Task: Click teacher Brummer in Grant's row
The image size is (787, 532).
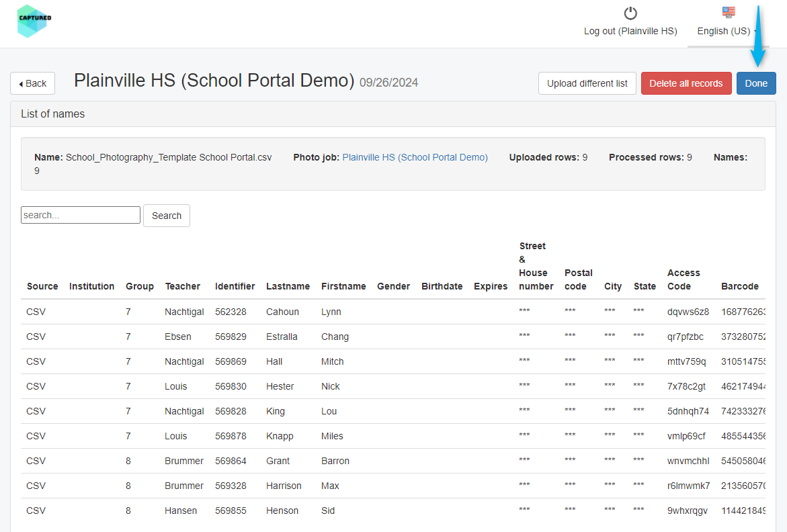Action: coord(184,461)
